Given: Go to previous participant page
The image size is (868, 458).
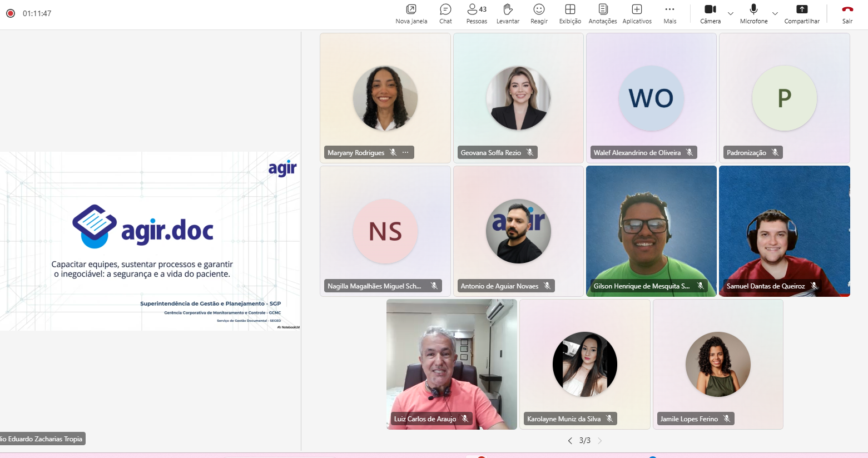Looking at the screenshot, I should (x=570, y=441).
